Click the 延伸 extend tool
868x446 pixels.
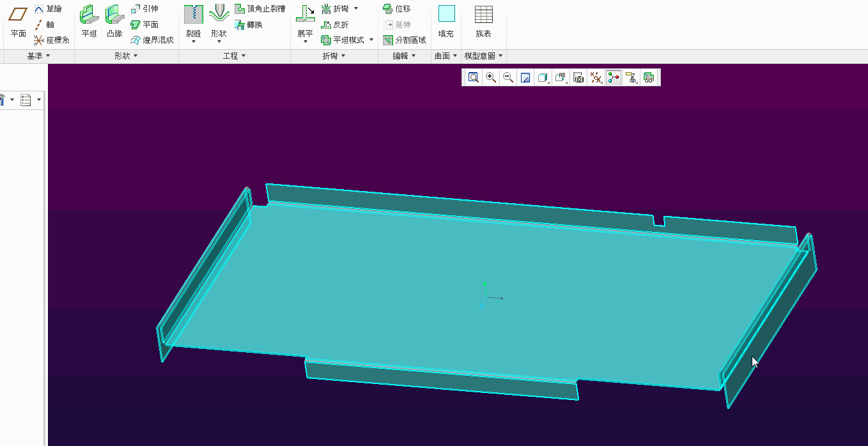click(397, 24)
